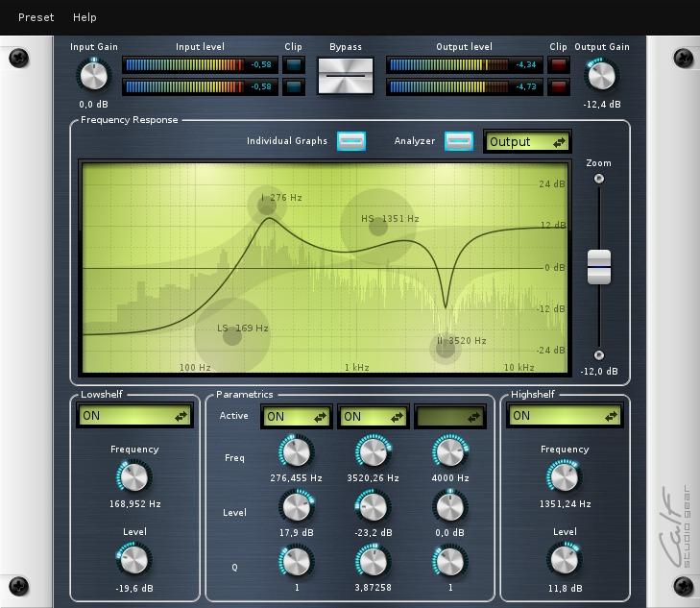Click the Highshelf Frequency knob
Viewport: 700px width, 608px height.
(x=565, y=476)
